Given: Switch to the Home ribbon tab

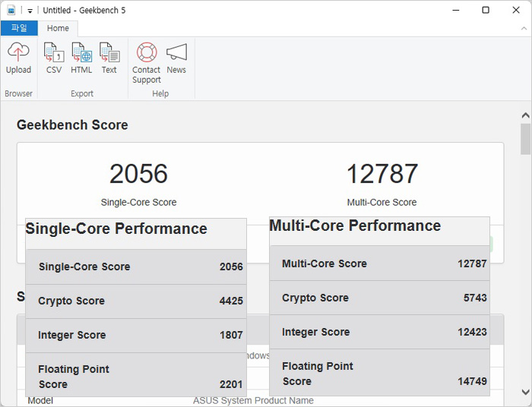Looking at the screenshot, I should pos(58,28).
